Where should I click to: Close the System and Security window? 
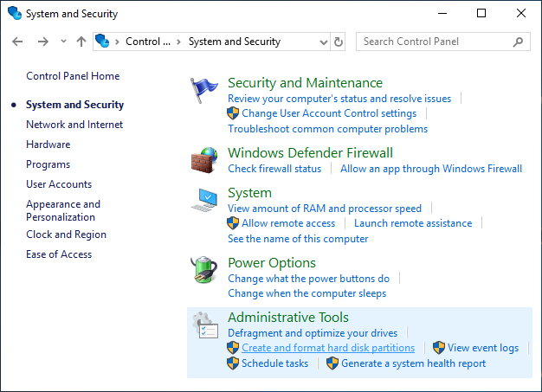(x=521, y=14)
